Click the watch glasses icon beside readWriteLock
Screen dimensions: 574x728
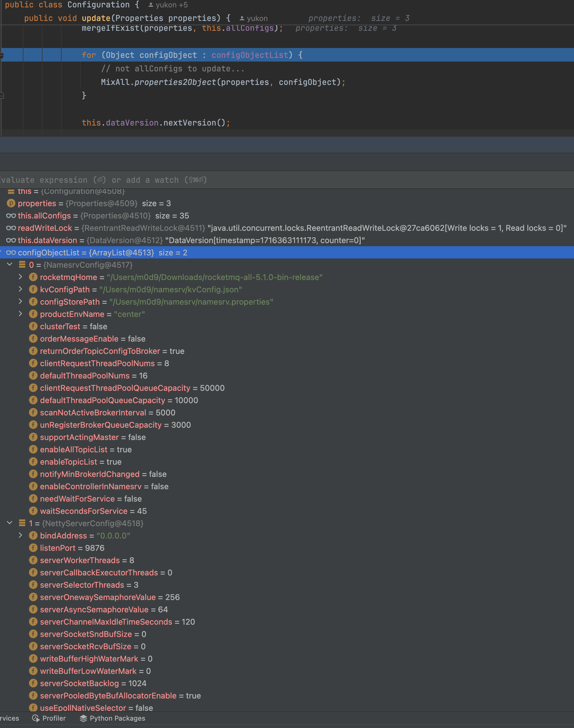click(x=11, y=228)
